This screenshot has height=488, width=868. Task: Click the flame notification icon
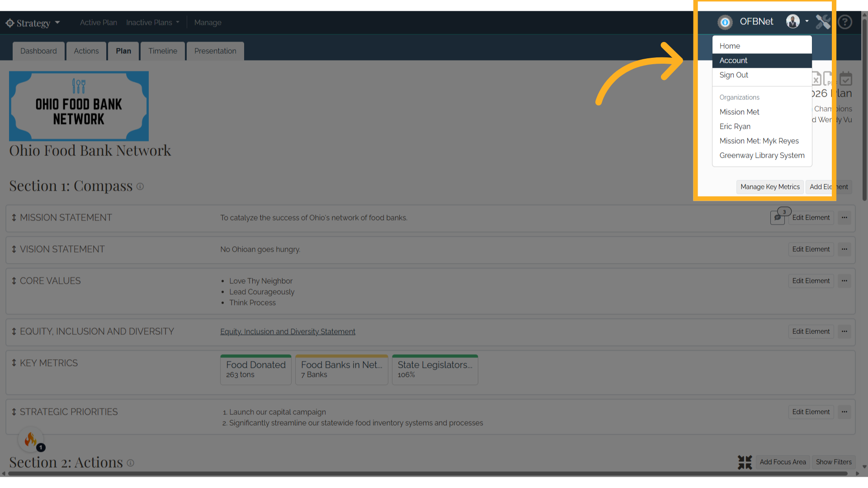click(x=31, y=440)
